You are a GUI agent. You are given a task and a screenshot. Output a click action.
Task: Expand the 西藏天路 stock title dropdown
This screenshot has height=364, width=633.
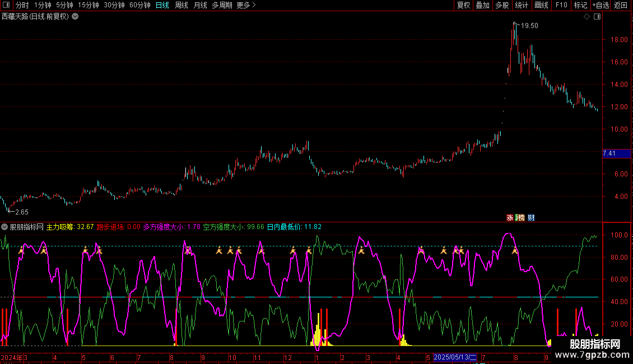click(x=75, y=17)
